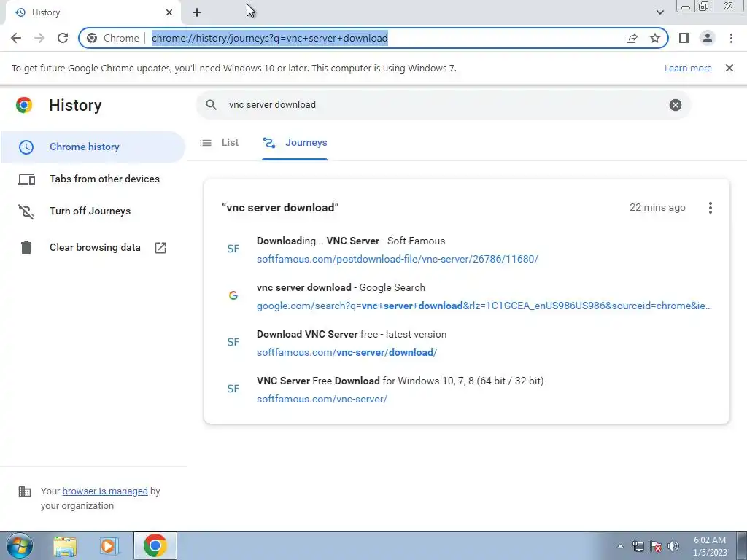Open the volume speaker tray icon
The height and width of the screenshot is (560, 747).
[673, 546]
